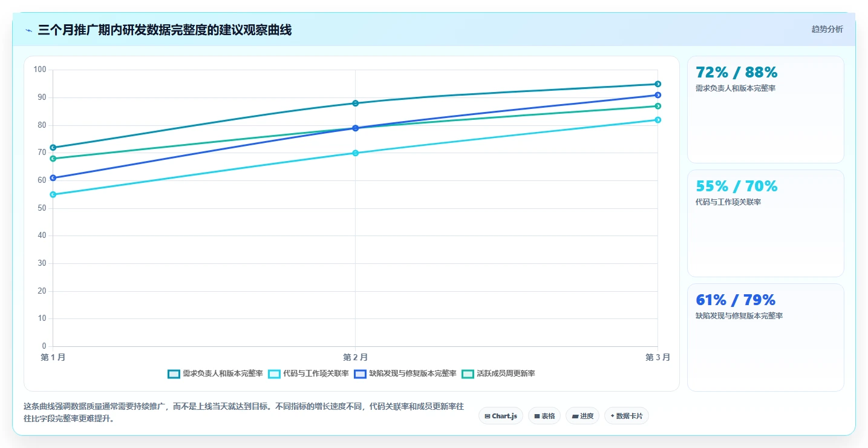868x448 pixels.
Task: Click the 第3月 x-axis label
Action: (658, 357)
